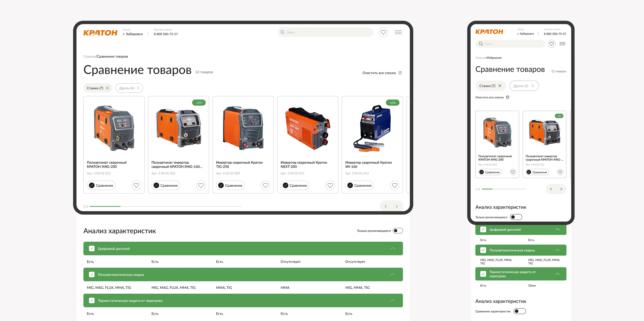The height and width of the screenshot is (321, 644).
Task: Click Сравнение button on NEXT-200 card
Action: coord(295,185)
